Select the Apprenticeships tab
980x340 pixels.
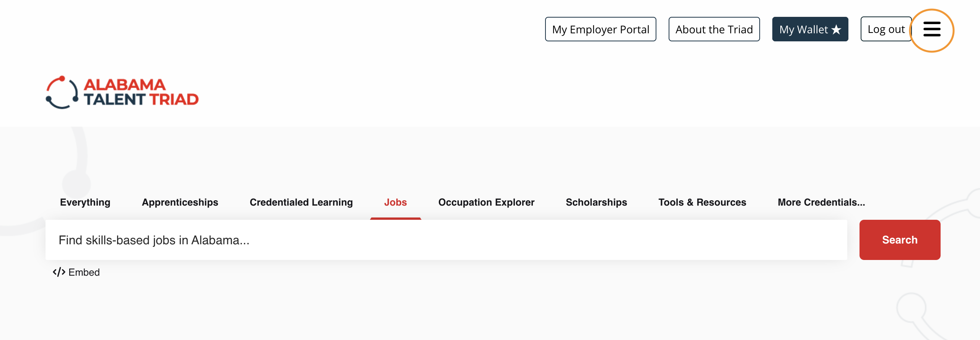click(180, 202)
